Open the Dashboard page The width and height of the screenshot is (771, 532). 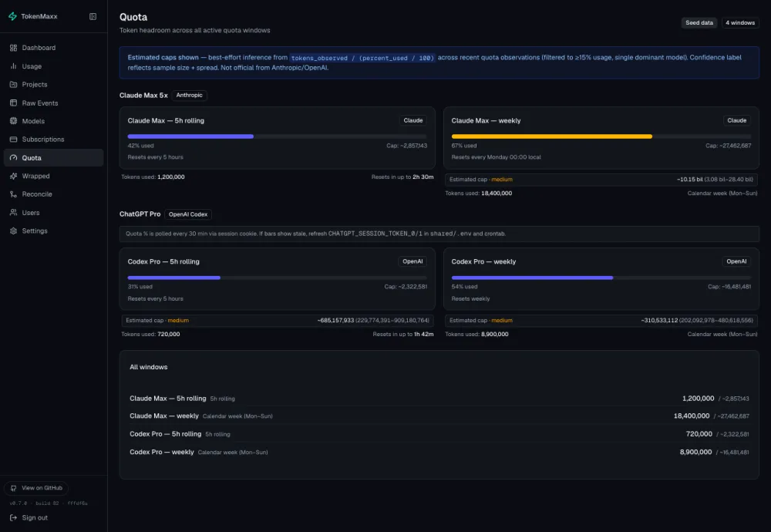coord(54,48)
